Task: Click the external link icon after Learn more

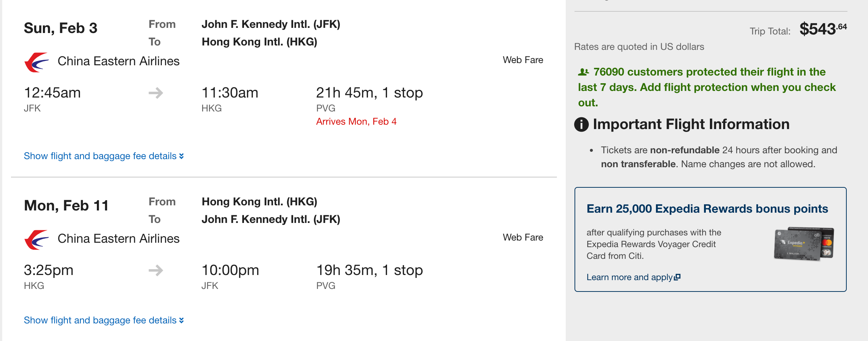Action: (677, 277)
